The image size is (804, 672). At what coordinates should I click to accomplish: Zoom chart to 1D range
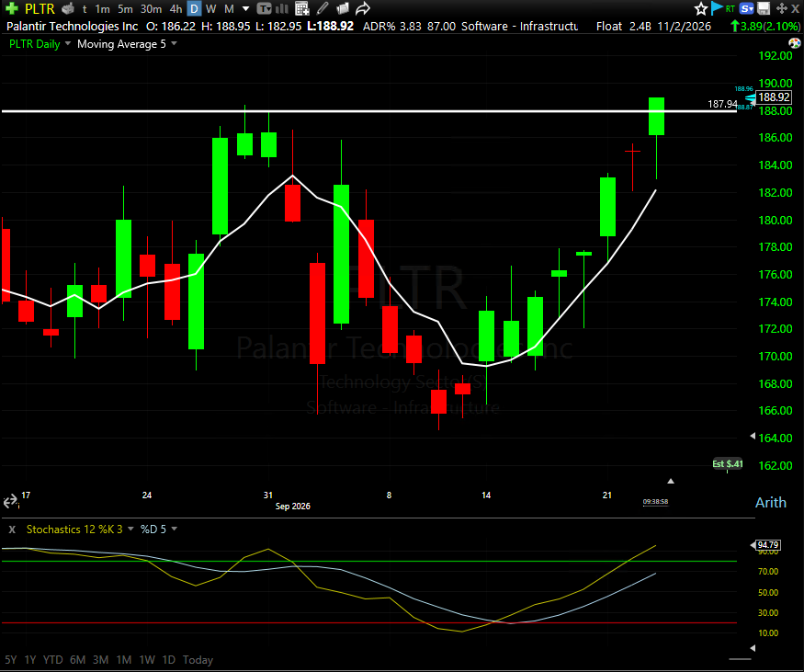(169, 660)
